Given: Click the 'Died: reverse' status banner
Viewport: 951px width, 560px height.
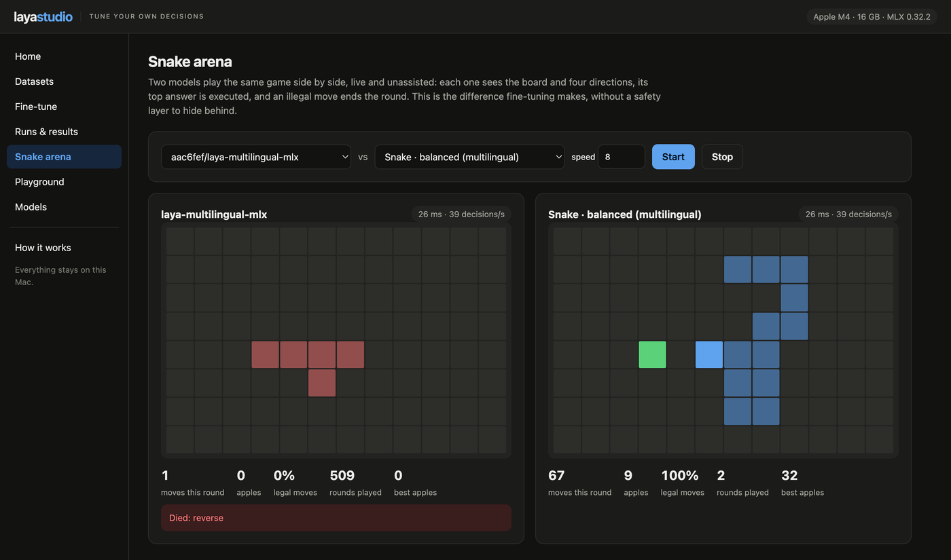Looking at the screenshot, I should (x=336, y=518).
